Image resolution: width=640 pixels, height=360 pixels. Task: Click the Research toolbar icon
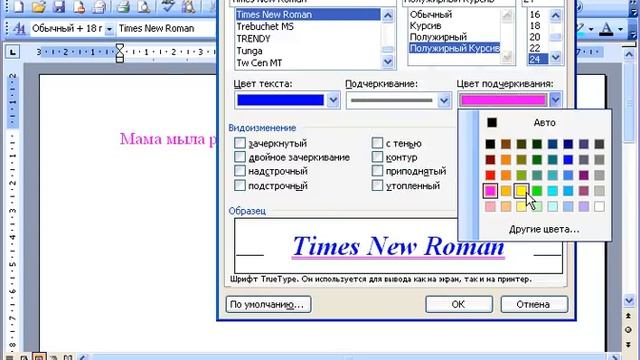(189, 7)
